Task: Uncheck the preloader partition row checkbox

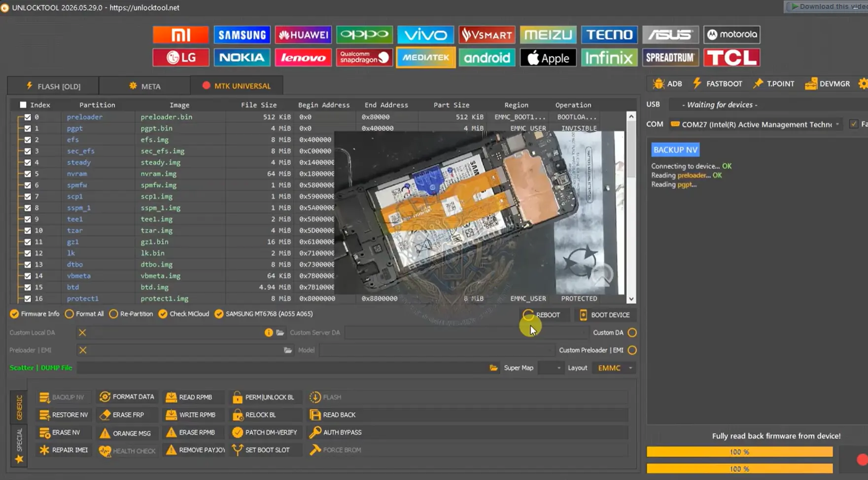Action: pos(28,117)
